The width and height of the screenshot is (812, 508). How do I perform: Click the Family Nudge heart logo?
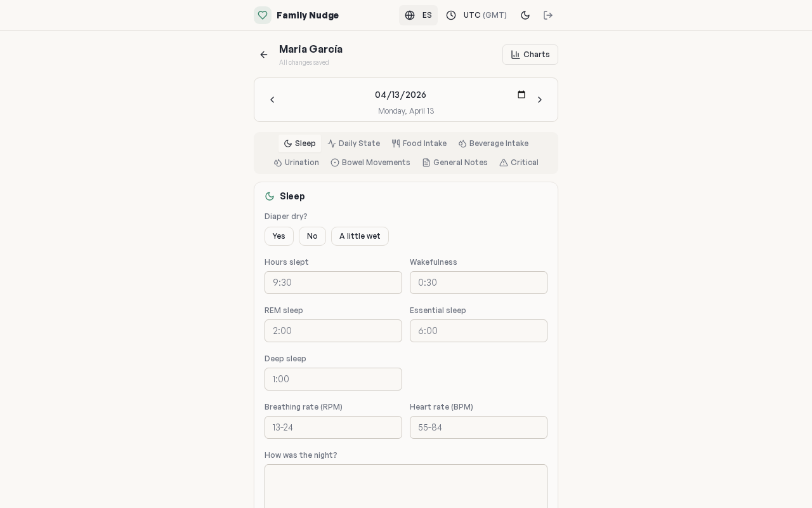pos(263,15)
